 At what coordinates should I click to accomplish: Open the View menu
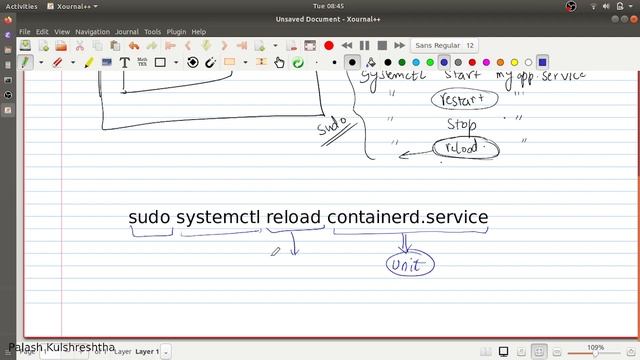tap(62, 32)
